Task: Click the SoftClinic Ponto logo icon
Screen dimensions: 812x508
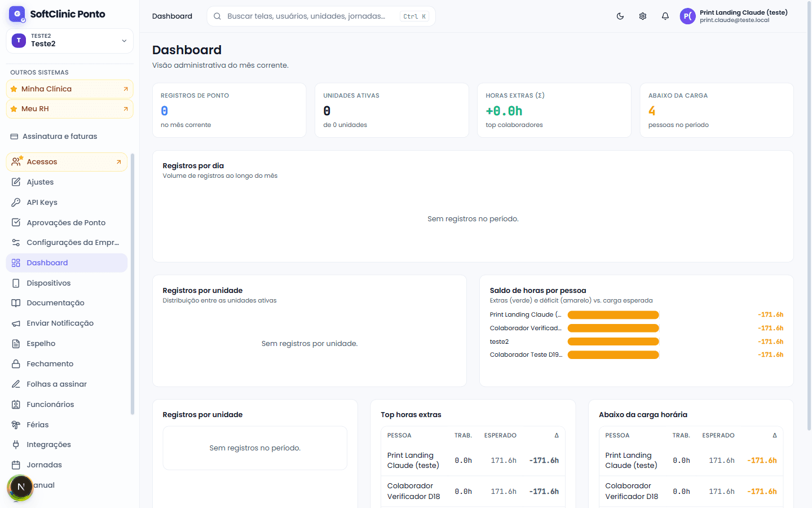Action: (x=17, y=14)
